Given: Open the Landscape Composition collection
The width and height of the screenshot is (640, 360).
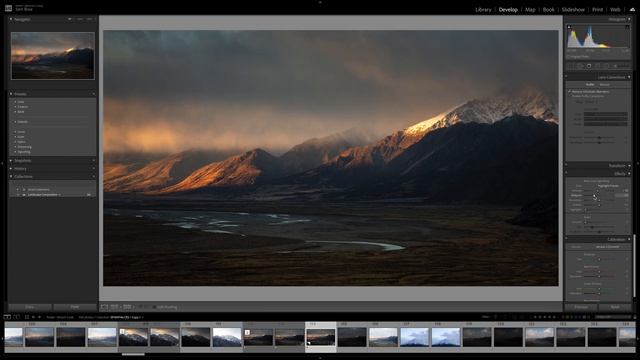Looking at the screenshot, I should tap(43, 195).
